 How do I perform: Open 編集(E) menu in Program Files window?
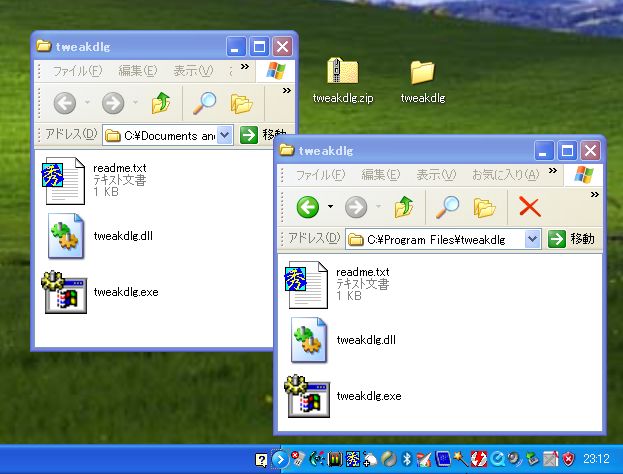tap(381, 175)
